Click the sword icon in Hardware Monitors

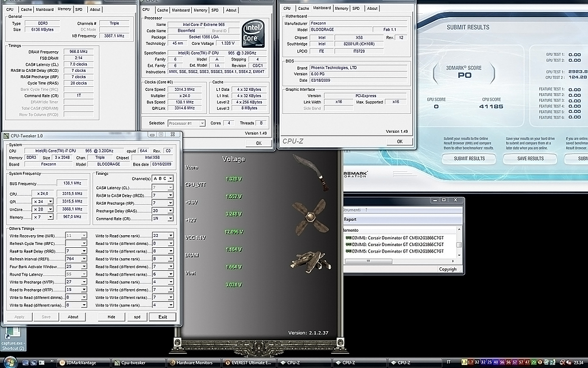tap(311, 172)
